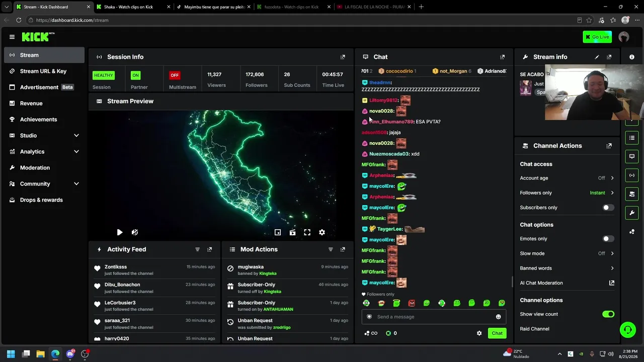
Task: Open ANTAHUAMAN link in Mod Actions
Action: pos(278,310)
